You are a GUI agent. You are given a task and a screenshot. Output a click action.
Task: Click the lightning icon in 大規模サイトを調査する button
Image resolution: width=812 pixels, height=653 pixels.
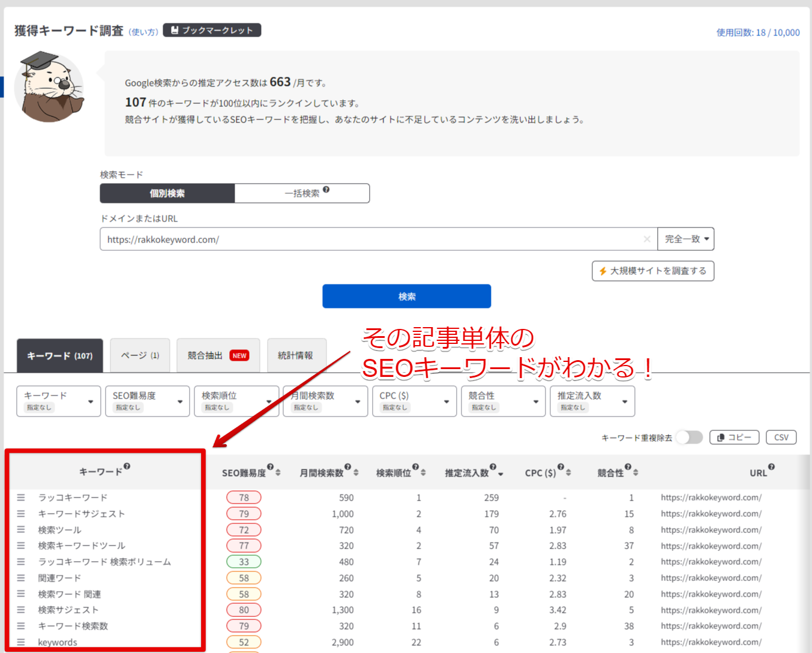(x=603, y=271)
